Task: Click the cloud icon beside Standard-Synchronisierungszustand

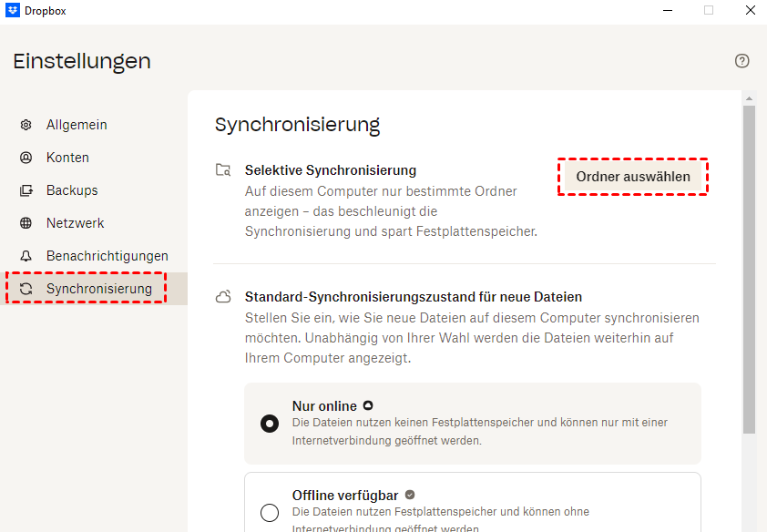Action: [223, 297]
